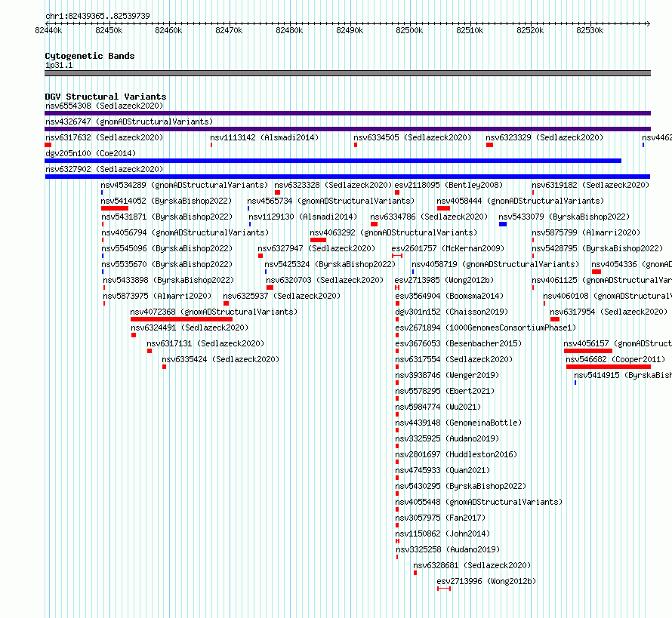The image size is (672, 618).
Task: Open the nsv5430295 (ByrskaBishop2022) label
Action: (461, 486)
